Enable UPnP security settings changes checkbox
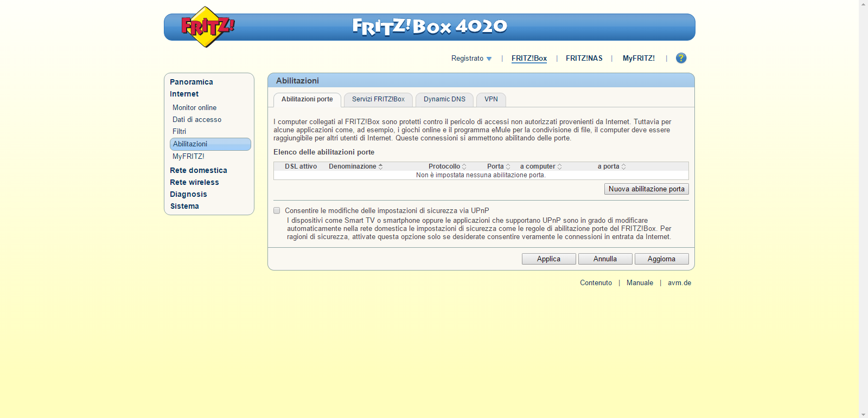The image size is (868, 418). point(277,210)
